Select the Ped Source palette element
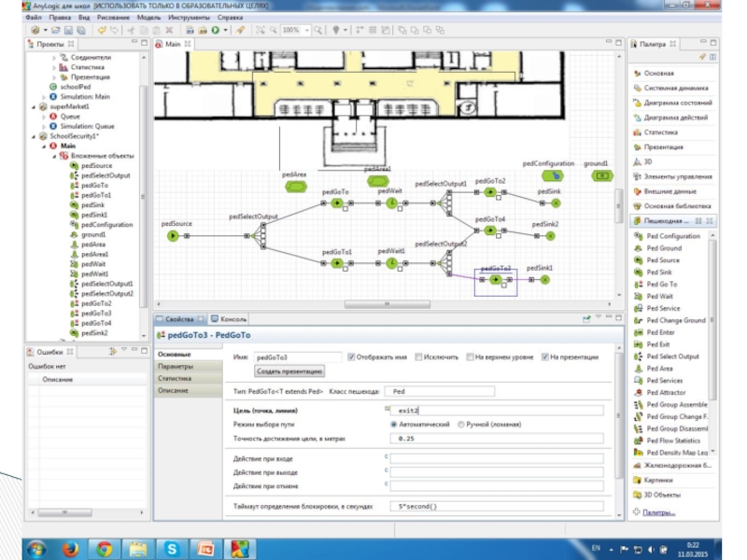The height and width of the screenshot is (560, 747). [x=662, y=260]
